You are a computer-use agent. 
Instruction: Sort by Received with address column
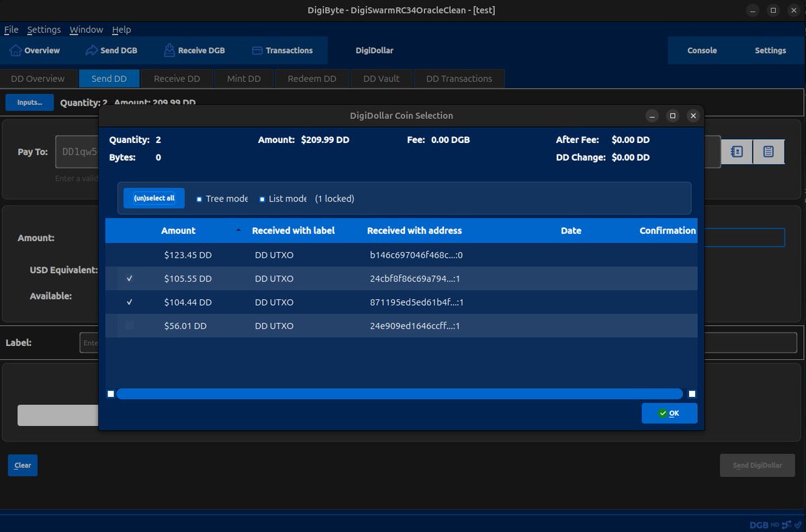414,230
